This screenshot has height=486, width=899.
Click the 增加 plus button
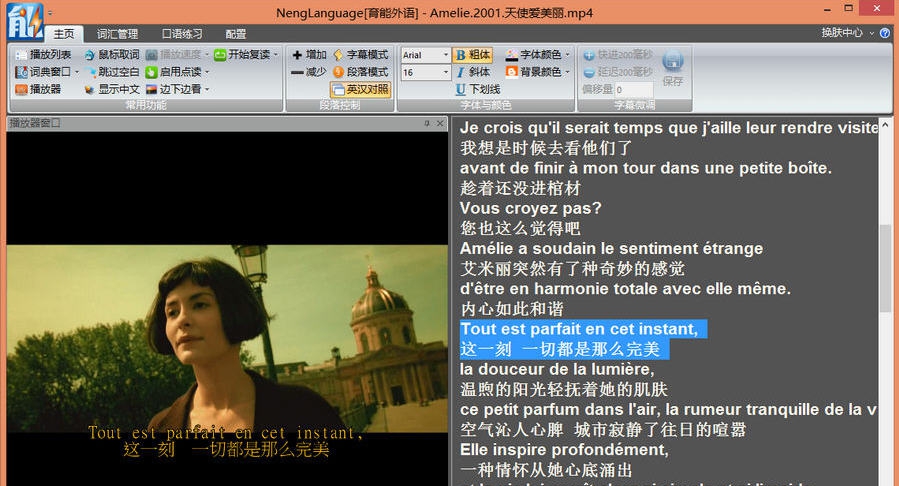coord(309,54)
